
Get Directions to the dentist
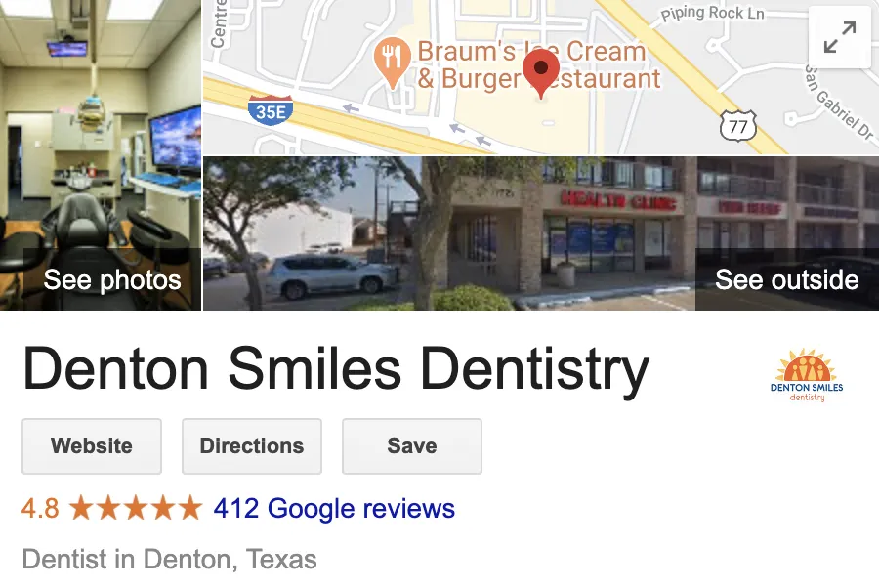click(252, 446)
